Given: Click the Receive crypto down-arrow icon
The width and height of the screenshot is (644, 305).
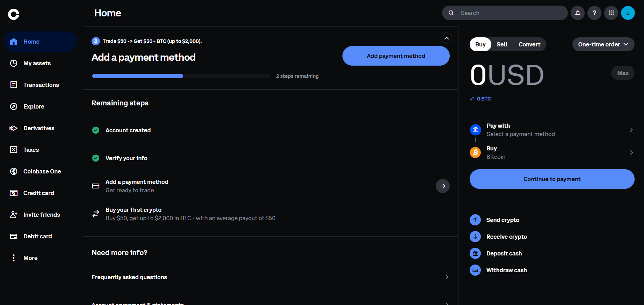Looking at the screenshot, I should point(475,237).
